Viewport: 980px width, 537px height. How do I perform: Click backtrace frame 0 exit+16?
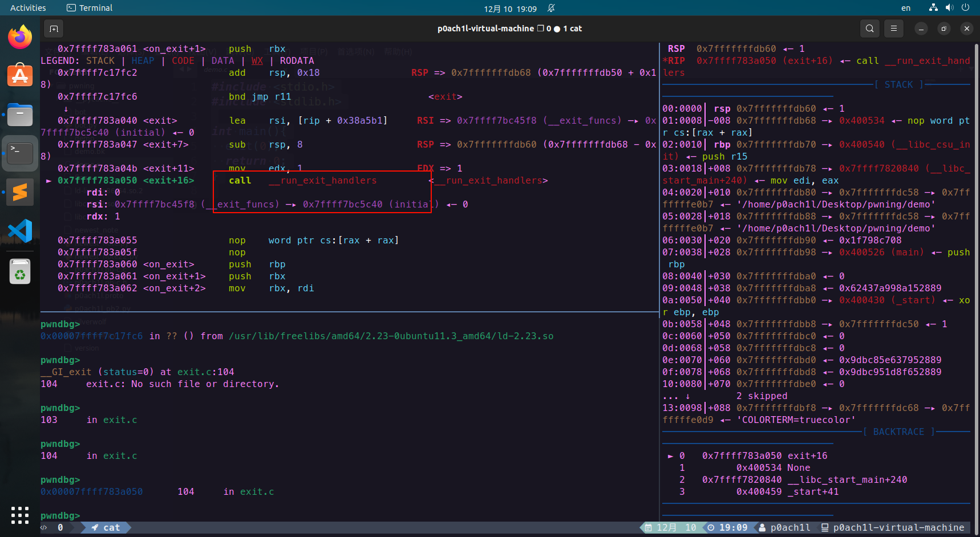click(x=747, y=456)
